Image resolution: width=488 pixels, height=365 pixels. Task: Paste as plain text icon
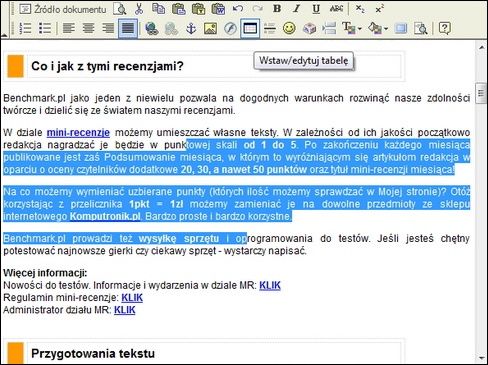point(198,9)
